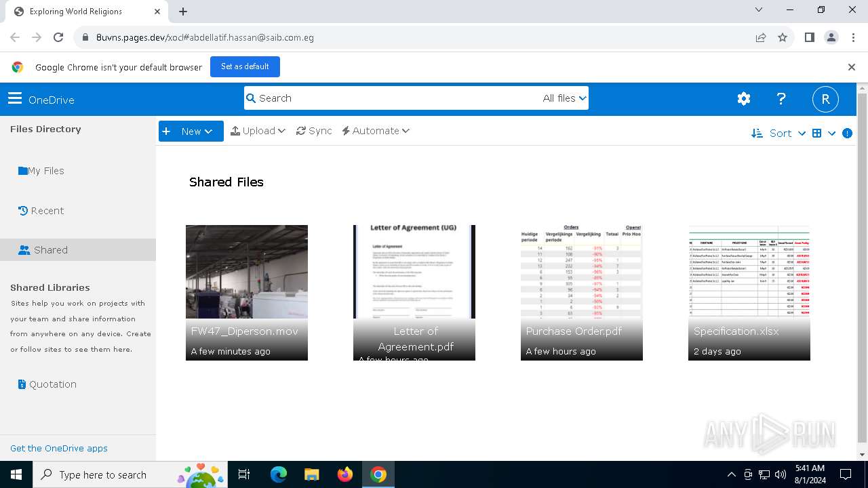Open the New dropdown button
This screenshot has height=488, width=868.
[x=191, y=131]
